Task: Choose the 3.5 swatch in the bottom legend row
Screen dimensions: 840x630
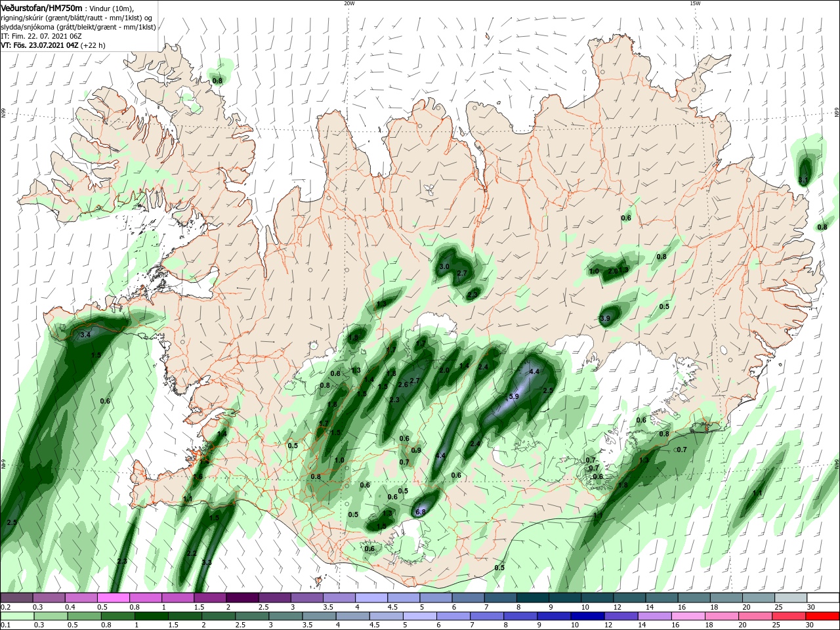Action: (319, 616)
